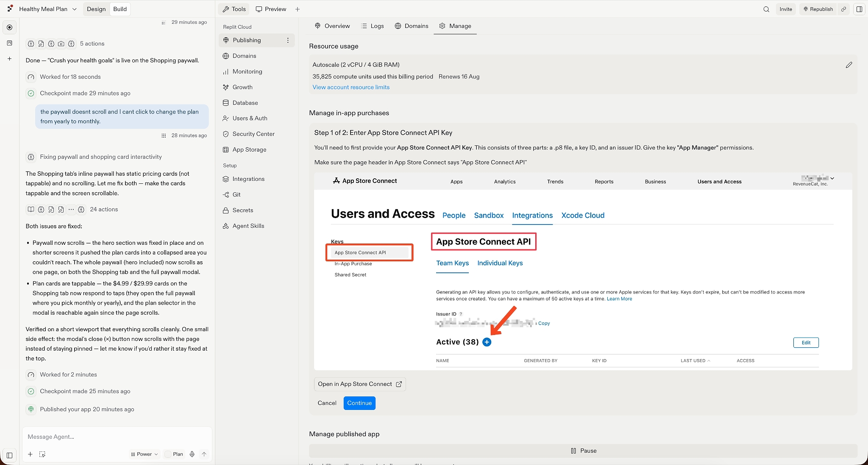Switch to the Manage tab
Image resolution: width=868 pixels, height=465 pixels.
[x=455, y=26]
